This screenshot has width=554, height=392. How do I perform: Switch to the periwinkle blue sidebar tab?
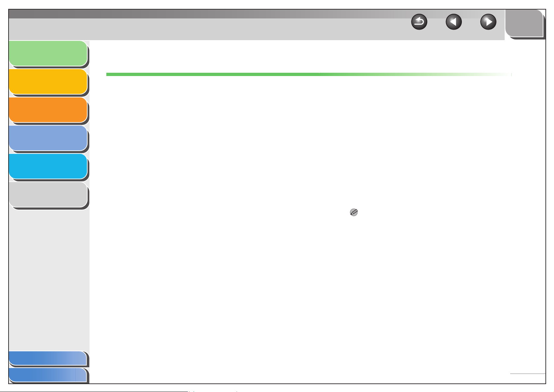point(48,138)
